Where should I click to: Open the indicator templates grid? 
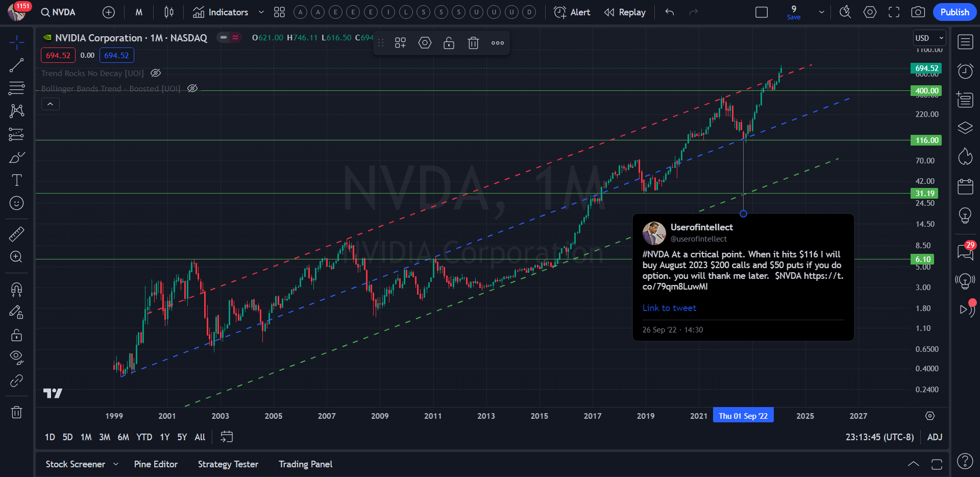(279, 12)
